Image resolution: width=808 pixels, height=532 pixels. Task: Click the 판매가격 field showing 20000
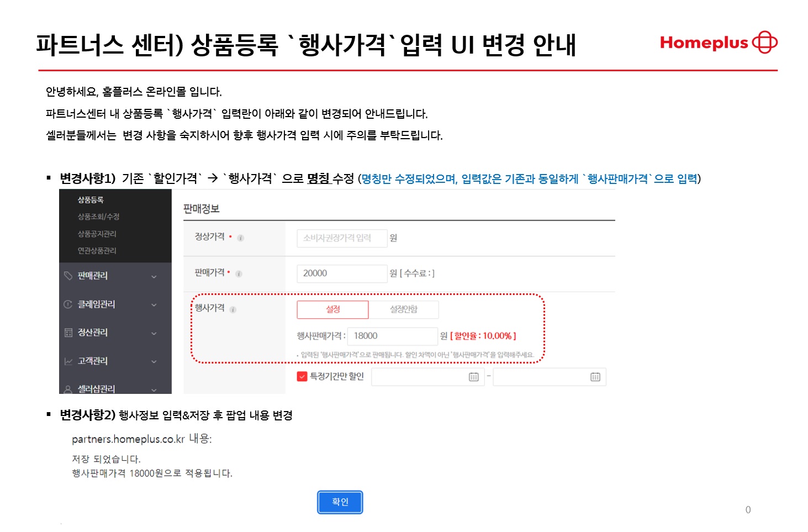pos(341,273)
